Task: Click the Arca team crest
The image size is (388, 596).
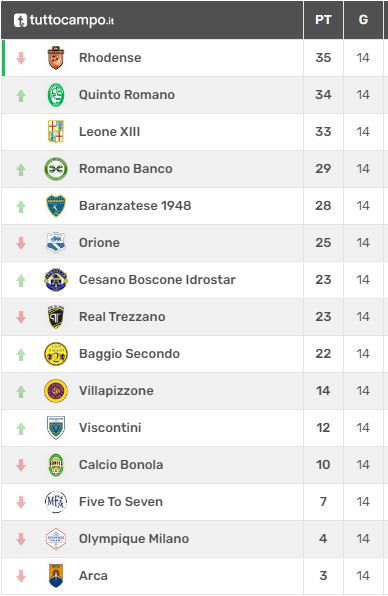Action: click(x=56, y=575)
